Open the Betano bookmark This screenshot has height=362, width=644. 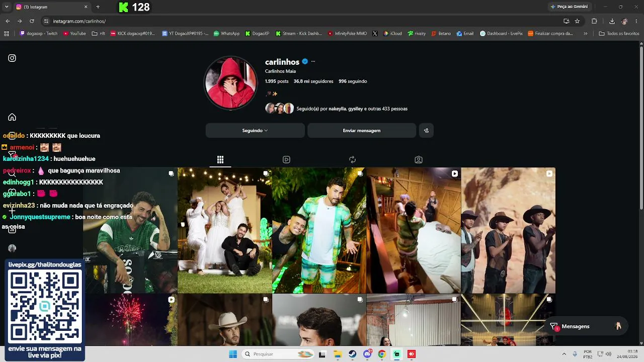tap(441, 34)
